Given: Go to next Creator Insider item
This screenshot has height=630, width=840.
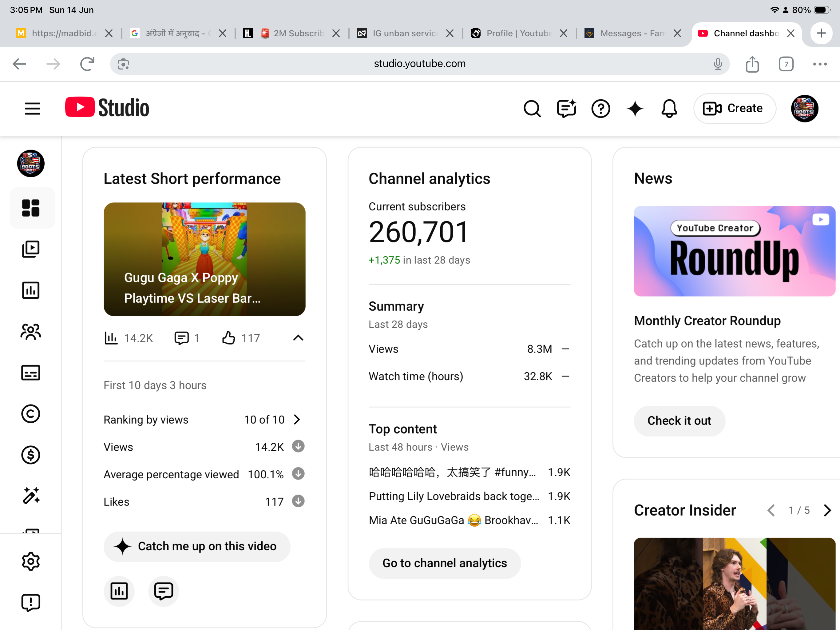Looking at the screenshot, I should (827, 510).
